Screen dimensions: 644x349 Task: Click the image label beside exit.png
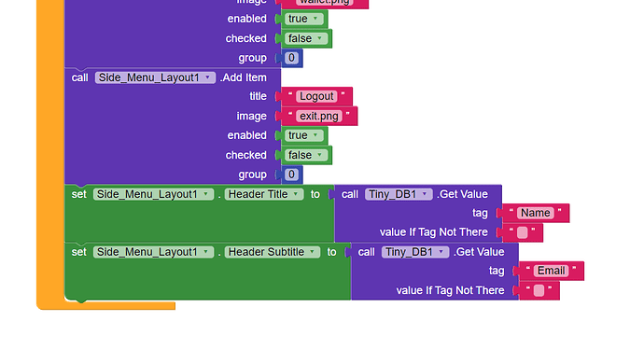pyautogui.click(x=251, y=117)
